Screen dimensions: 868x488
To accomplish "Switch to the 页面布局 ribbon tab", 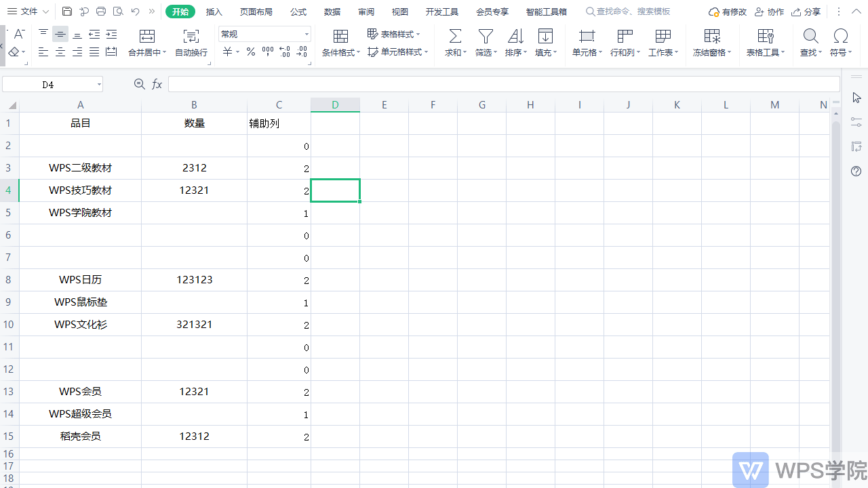I will click(x=256, y=12).
